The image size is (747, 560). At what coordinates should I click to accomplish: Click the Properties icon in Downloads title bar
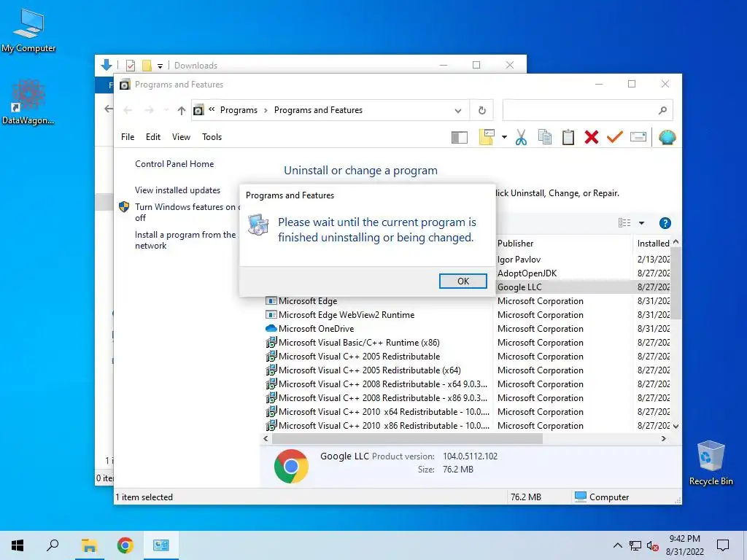click(130, 65)
